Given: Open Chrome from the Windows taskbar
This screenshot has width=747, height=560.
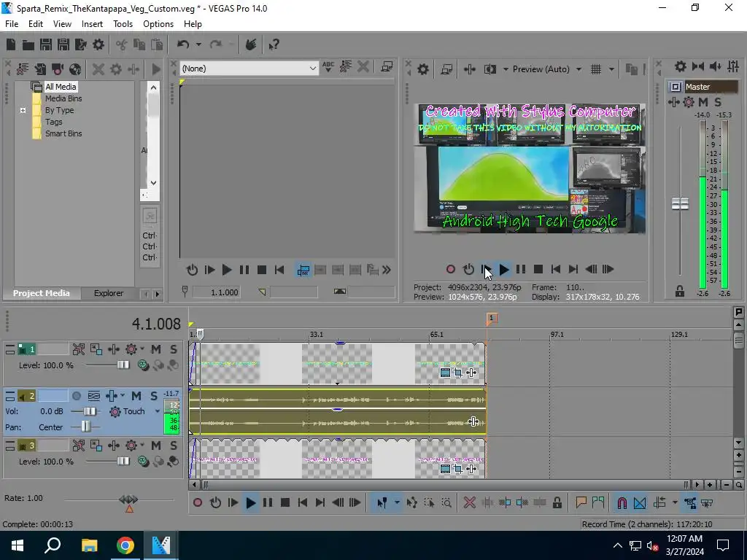Looking at the screenshot, I should click(125, 545).
